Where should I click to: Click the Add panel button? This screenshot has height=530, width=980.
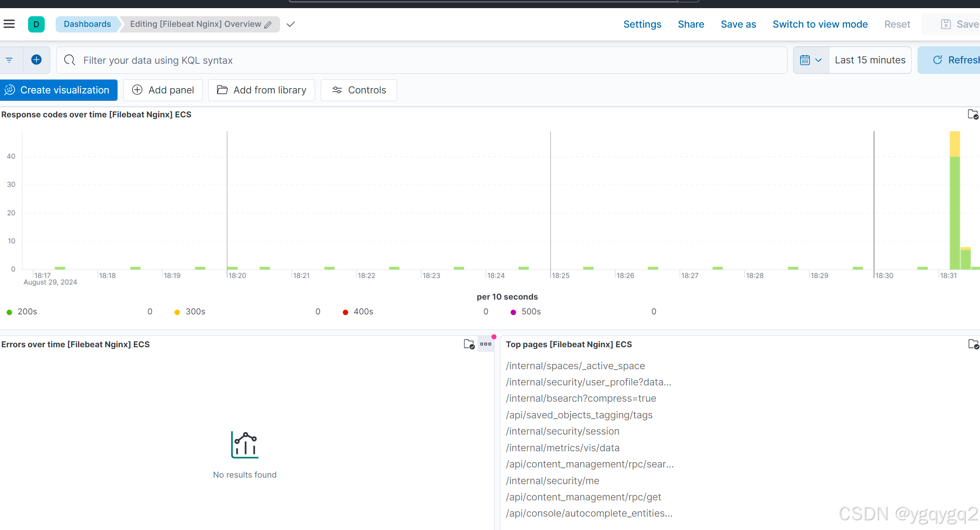click(x=163, y=90)
